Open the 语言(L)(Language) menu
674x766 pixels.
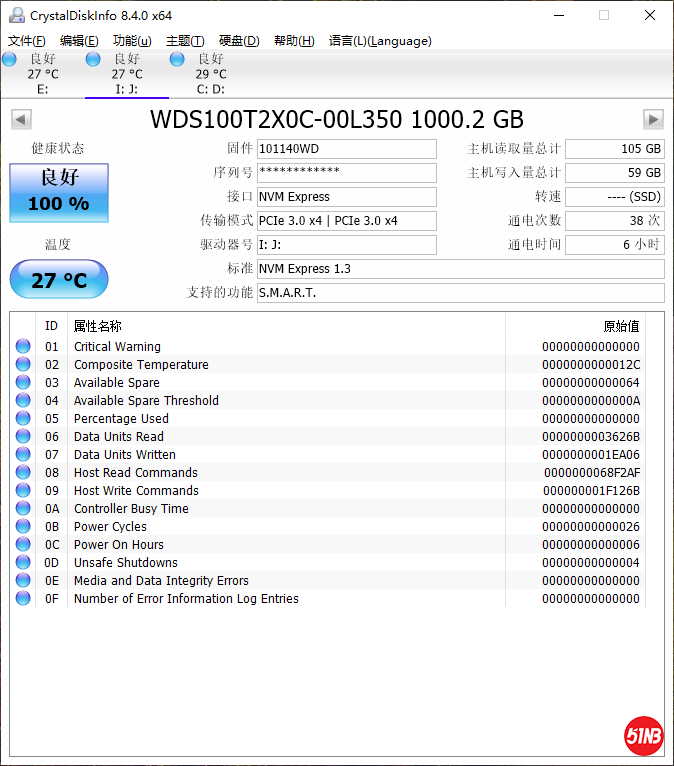[x=380, y=41]
